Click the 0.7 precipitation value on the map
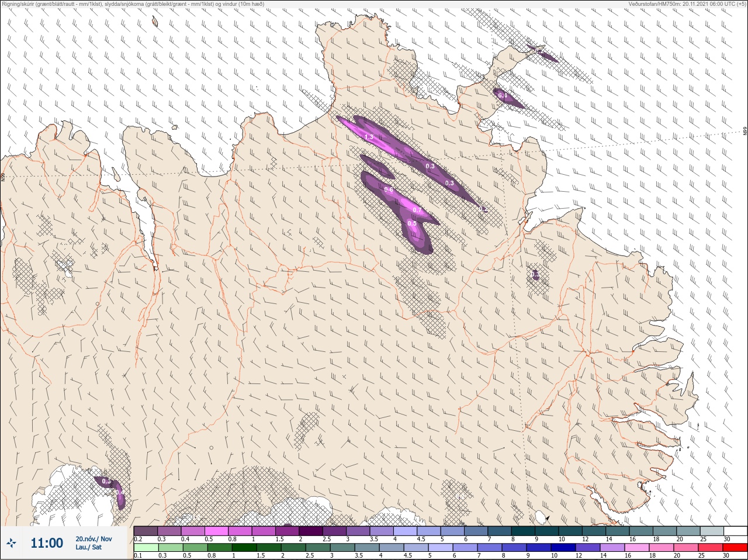Screen dimensions: 748x560 (x=417, y=210)
